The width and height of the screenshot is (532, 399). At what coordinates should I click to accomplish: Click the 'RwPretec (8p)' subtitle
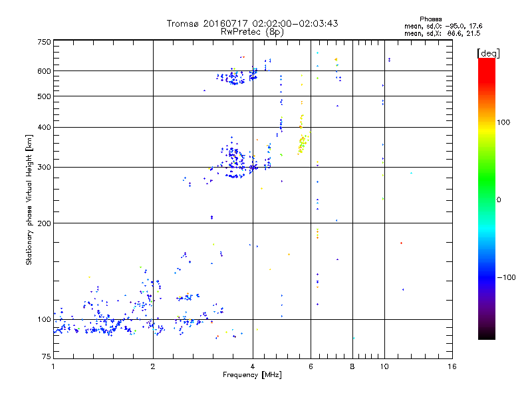tap(252, 32)
